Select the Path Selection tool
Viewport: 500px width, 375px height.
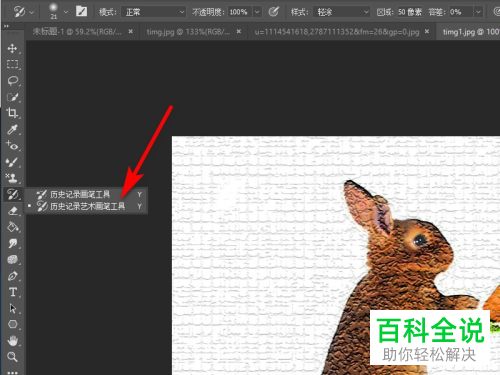(x=12, y=308)
